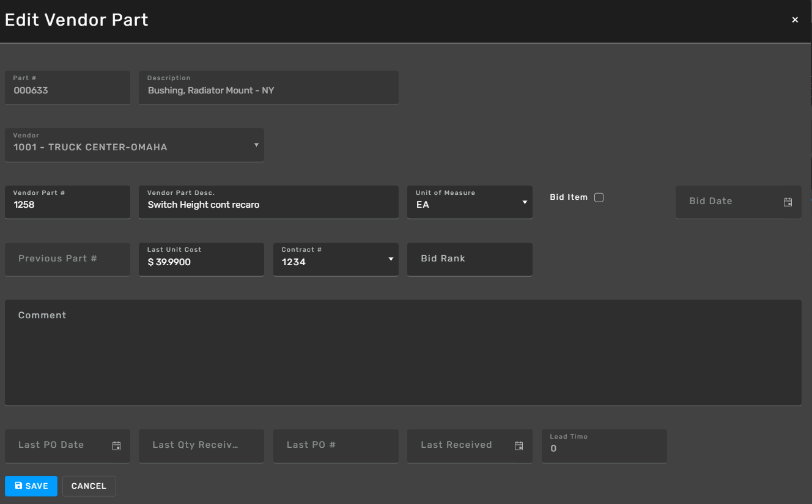This screenshot has height=504, width=812.
Task: Click the CANCEL button
Action: [89, 486]
